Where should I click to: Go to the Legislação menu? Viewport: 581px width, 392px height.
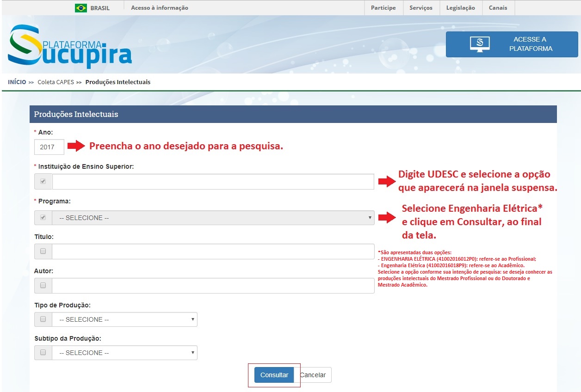tap(460, 8)
